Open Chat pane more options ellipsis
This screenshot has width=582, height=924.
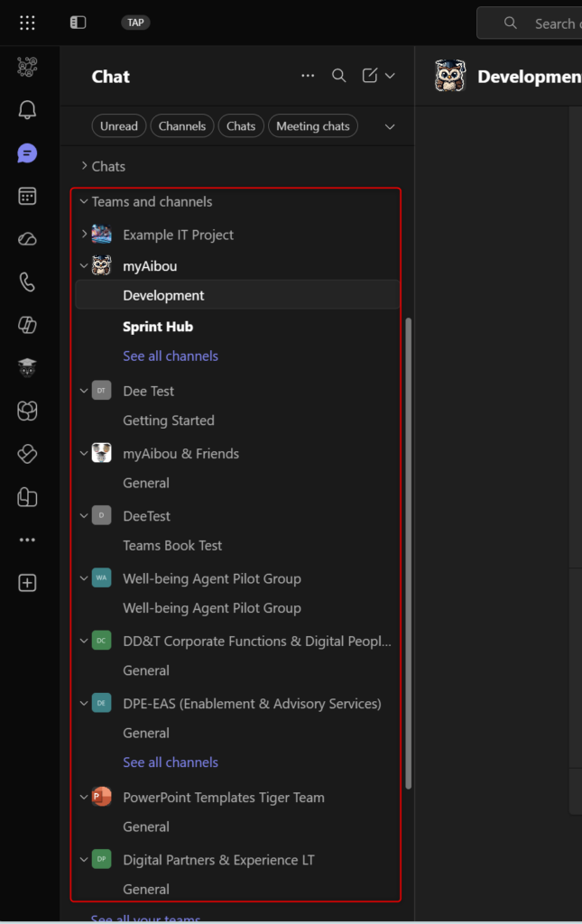coord(308,76)
